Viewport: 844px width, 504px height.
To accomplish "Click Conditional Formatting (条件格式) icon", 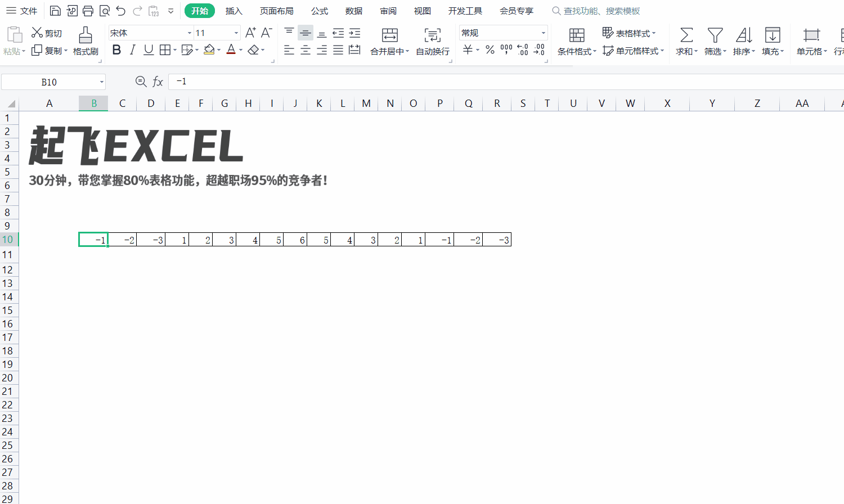I will [x=577, y=35].
